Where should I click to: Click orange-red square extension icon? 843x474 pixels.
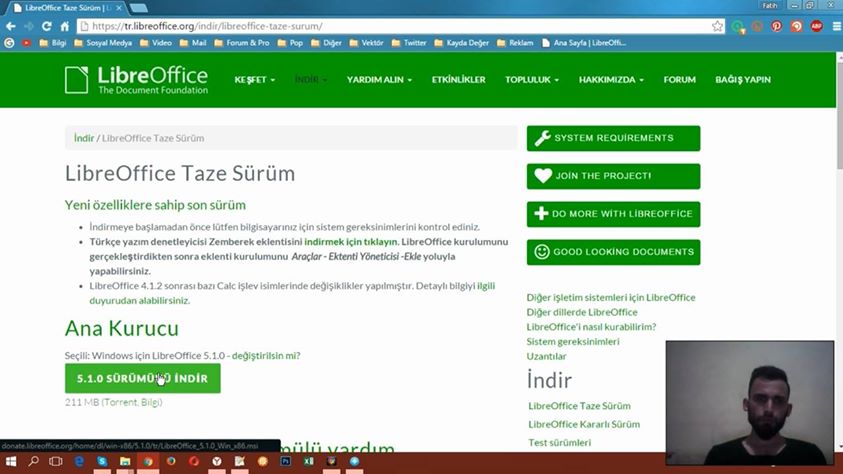click(x=796, y=26)
